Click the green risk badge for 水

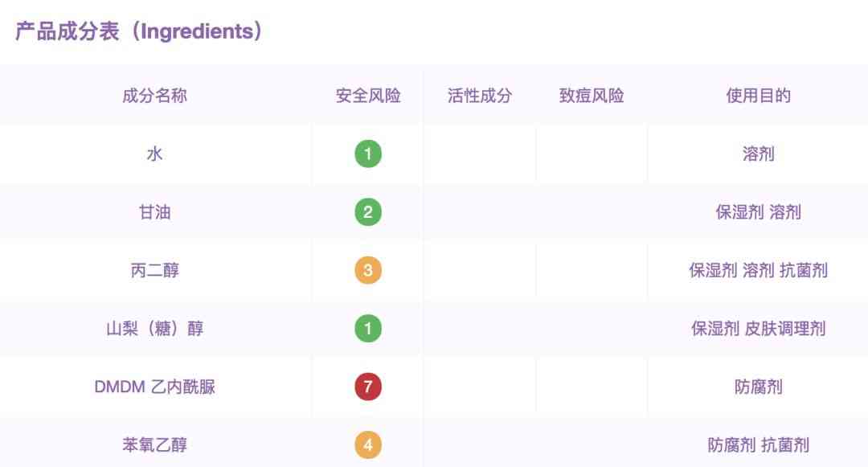367,154
